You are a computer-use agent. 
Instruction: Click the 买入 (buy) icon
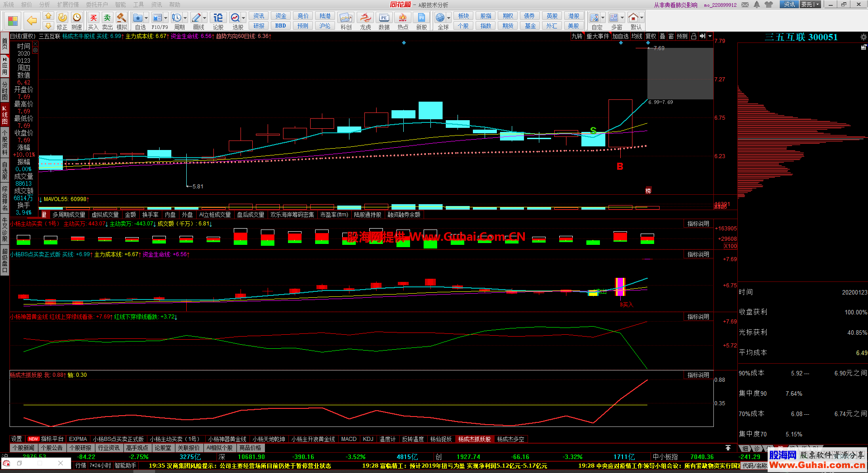[93, 20]
